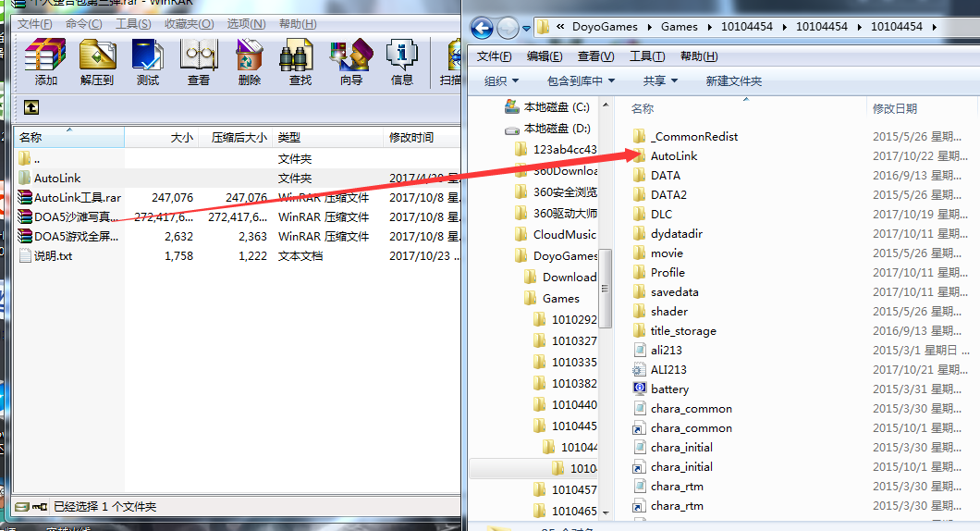Sort WinRAR list by 大小 column

161,138
